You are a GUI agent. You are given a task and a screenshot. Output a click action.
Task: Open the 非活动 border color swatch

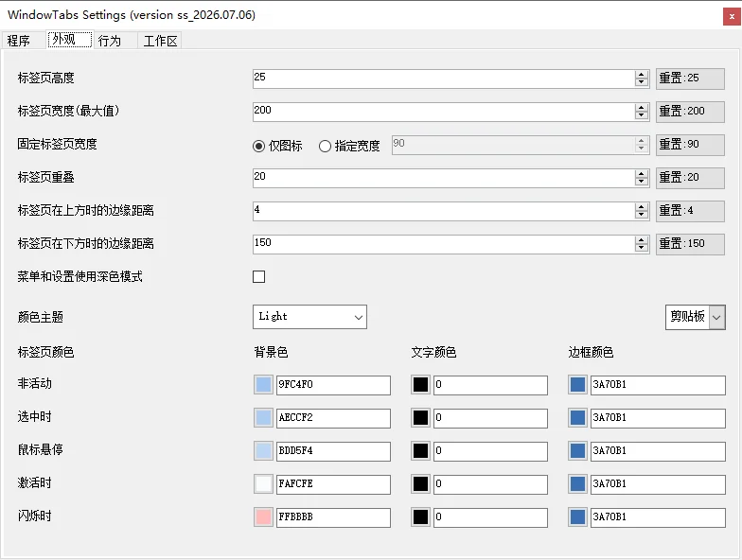pos(577,384)
